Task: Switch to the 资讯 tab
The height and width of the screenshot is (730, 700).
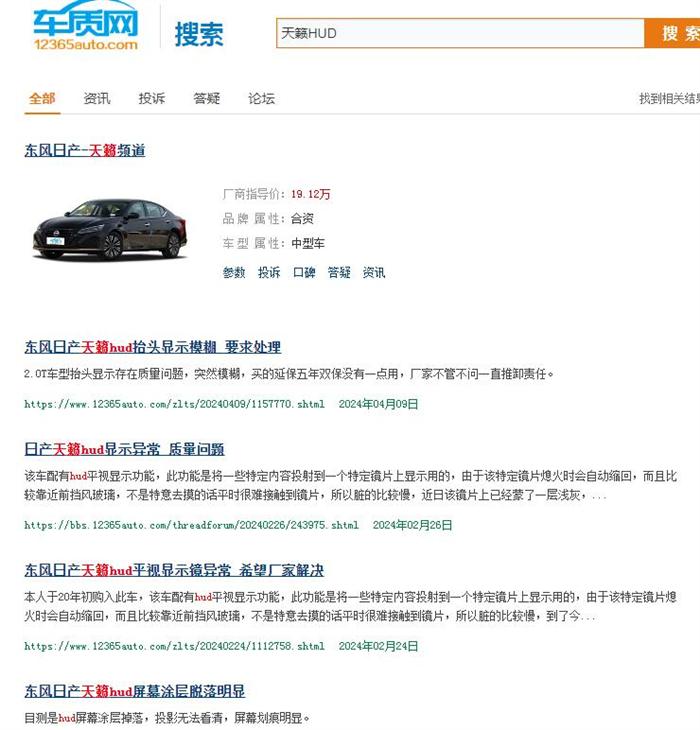Action: pyautogui.click(x=97, y=99)
